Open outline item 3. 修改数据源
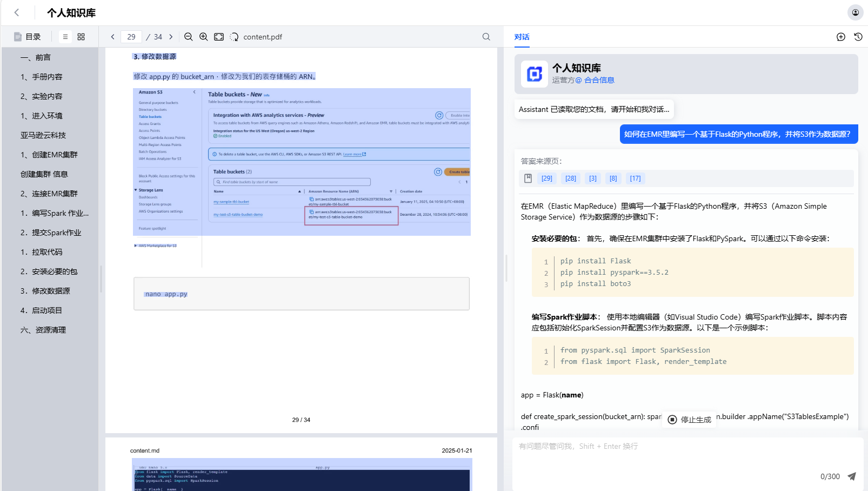The width and height of the screenshot is (868, 491). coord(45,291)
